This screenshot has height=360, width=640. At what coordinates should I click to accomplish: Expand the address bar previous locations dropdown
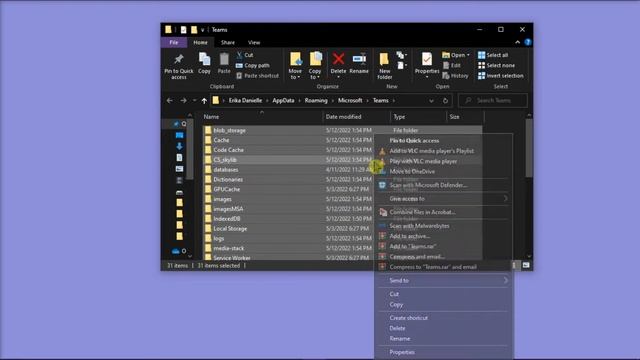[x=431, y=100]
